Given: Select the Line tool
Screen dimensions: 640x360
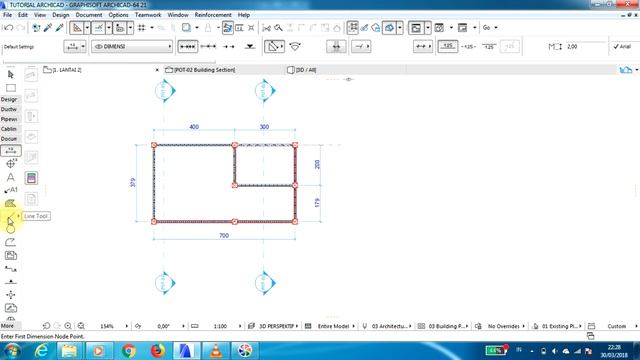Looking at the screenshot, I should [x=10, y=216].
